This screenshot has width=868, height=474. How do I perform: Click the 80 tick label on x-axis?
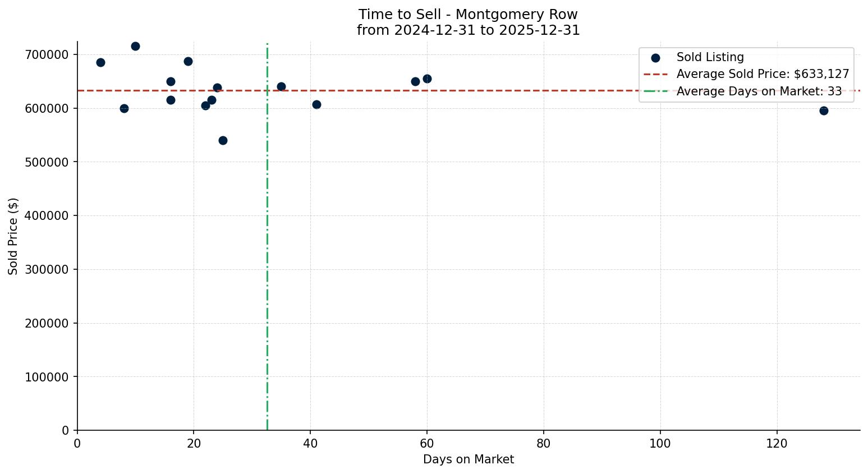coord(543,444)
